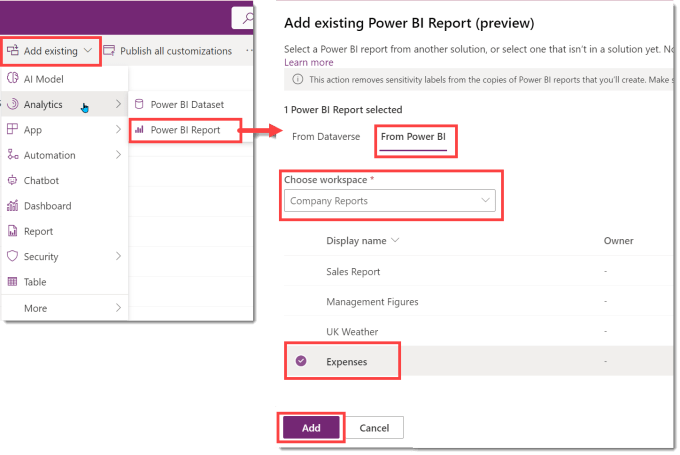Image resolution: width=680 pixels, height=455 pixels.
Task: Click the info icon in the banner
Action: pos(298,79)
